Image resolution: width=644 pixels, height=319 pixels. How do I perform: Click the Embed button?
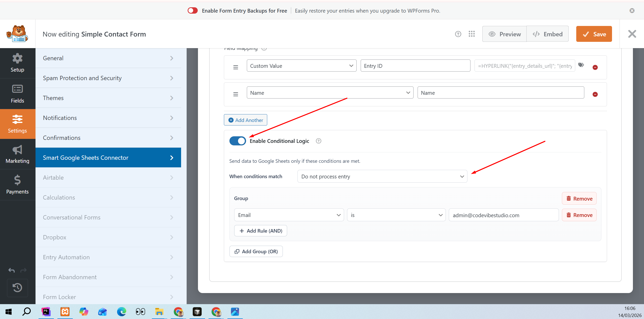pyautogui.click(x=548, y=34)
